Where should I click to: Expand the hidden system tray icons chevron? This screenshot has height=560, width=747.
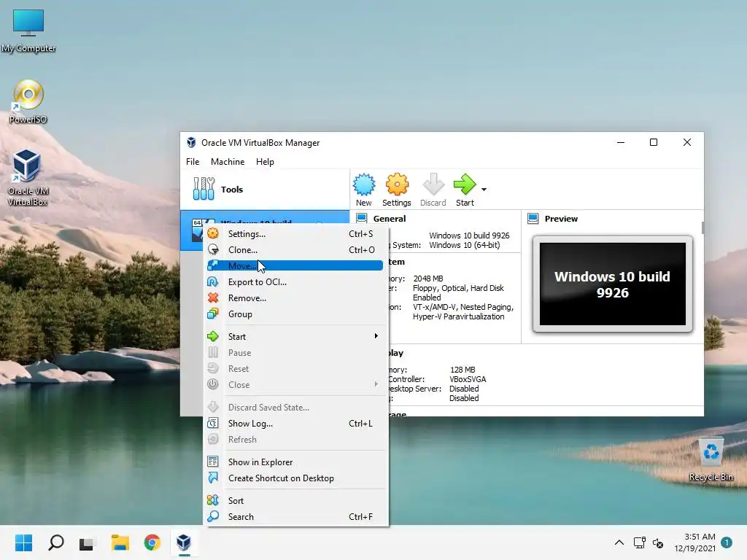pos(619,542)
